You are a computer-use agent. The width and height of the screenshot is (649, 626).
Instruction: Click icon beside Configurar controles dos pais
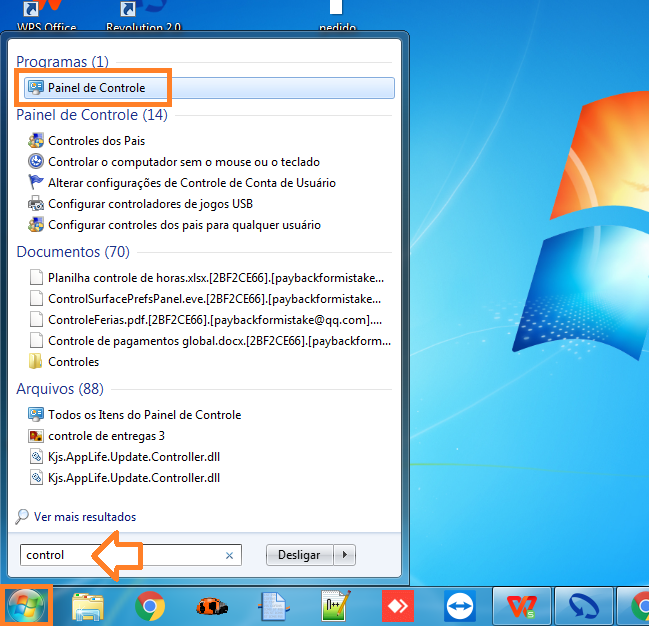coord(36,225)
